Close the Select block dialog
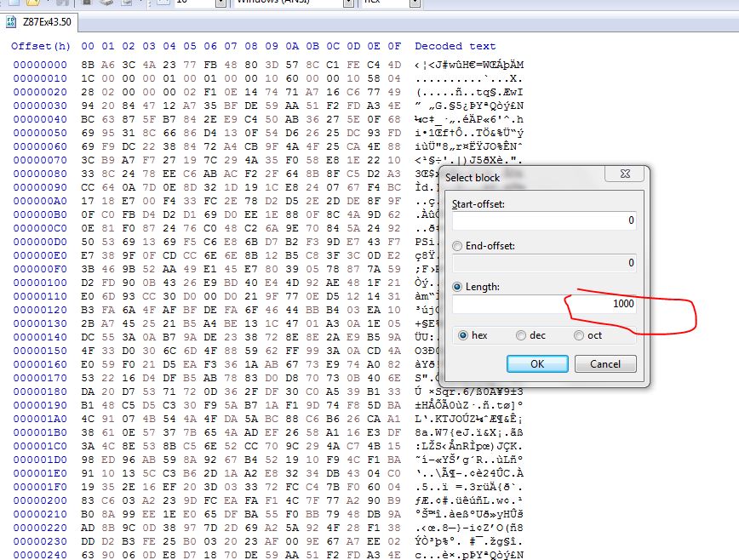 coord(626,174)
